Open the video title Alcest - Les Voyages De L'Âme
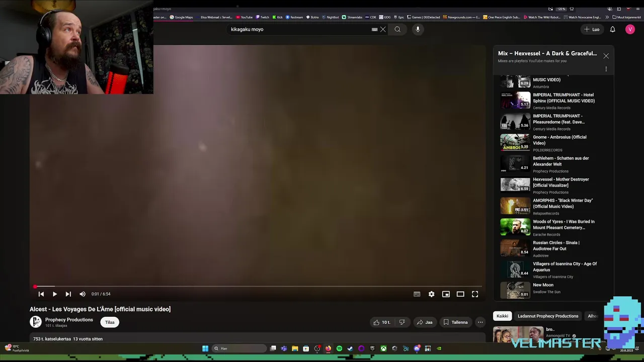644x362 pixels. (x=100, y=309)
